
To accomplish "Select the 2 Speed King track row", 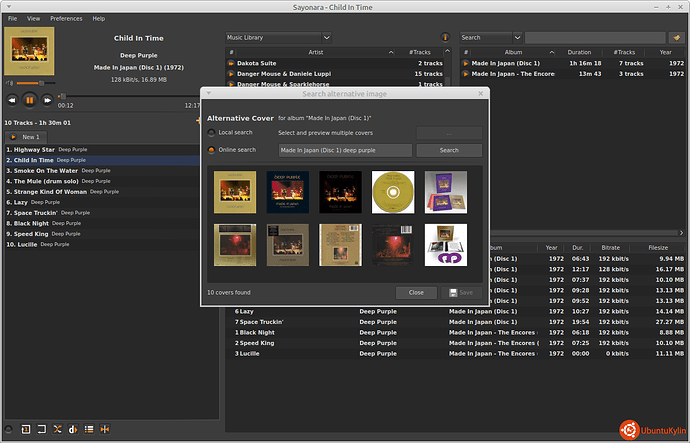I will (x=456, y=343).
